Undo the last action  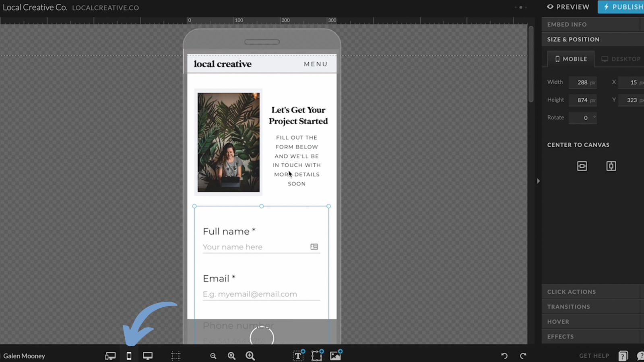pos(504,356)
